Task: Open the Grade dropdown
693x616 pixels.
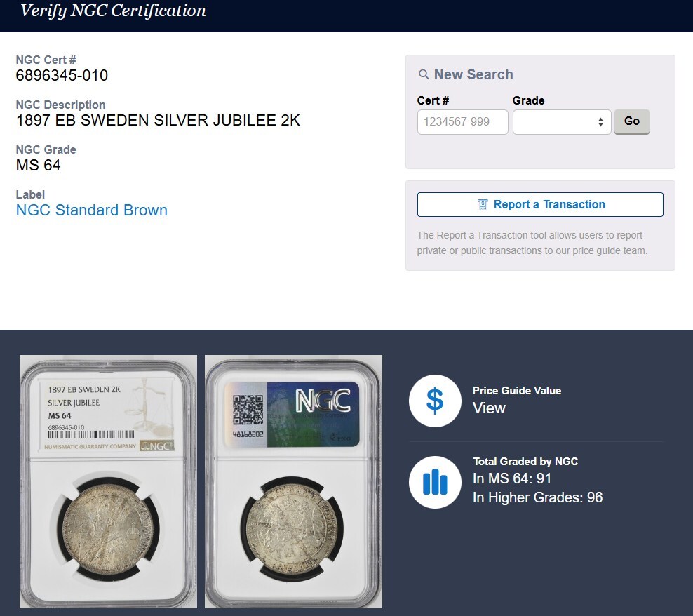Action: [562, 122]
